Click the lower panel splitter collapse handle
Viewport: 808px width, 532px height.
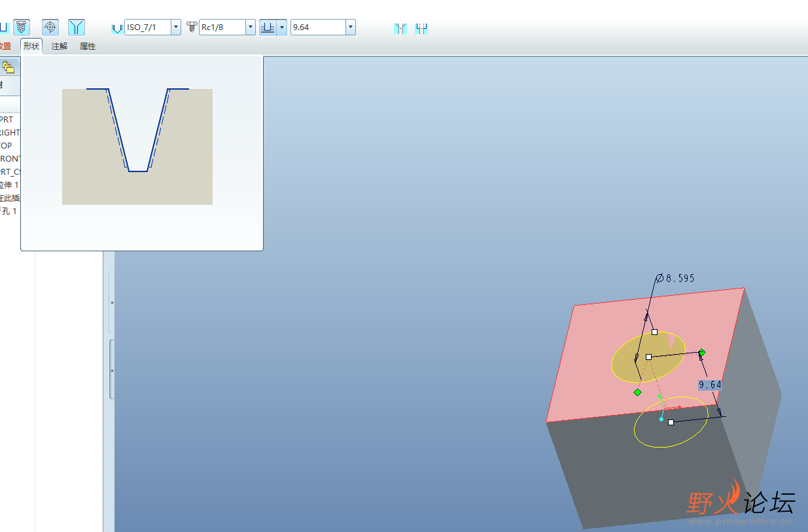click(x=111, y=370)
